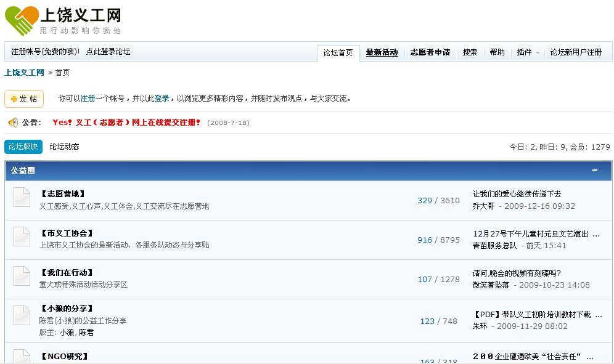
Task: Click 点此登录论坛 link
Action: 108,52
